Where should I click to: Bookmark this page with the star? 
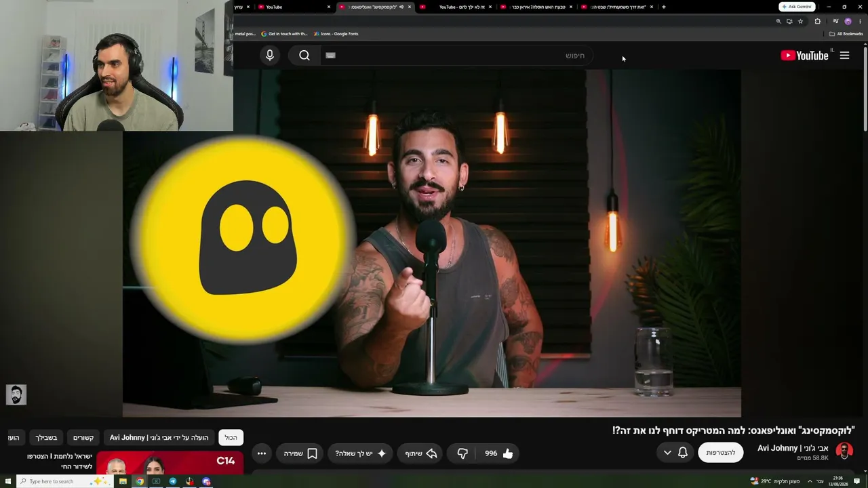[800, 21]
